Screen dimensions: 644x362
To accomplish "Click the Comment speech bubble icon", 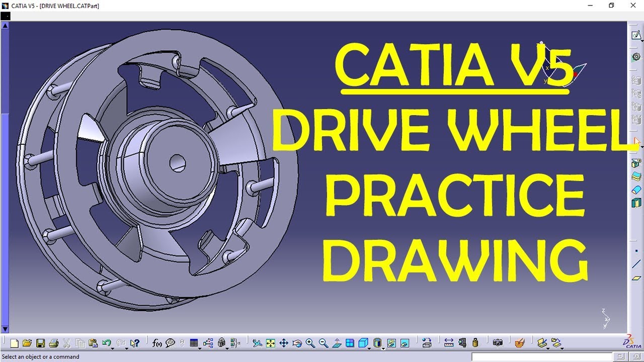I will coord(170,343).
